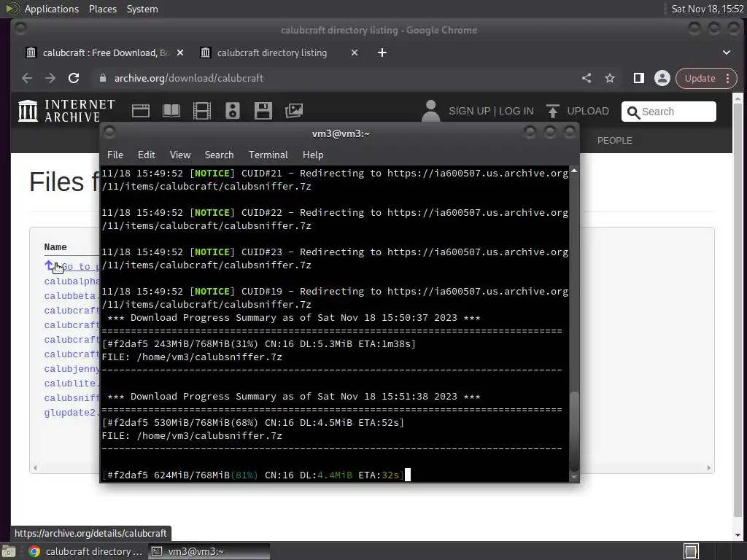Click the listing horizontal scroll left arrow
The image size is (747, 560).
(x=35, y=467)
